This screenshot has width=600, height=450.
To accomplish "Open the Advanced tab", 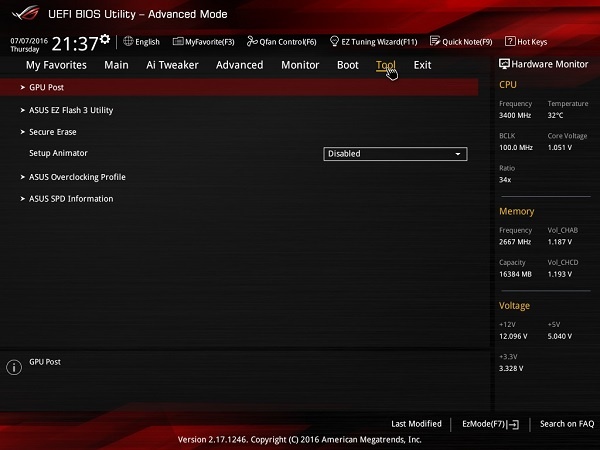I will coord(240,65).
